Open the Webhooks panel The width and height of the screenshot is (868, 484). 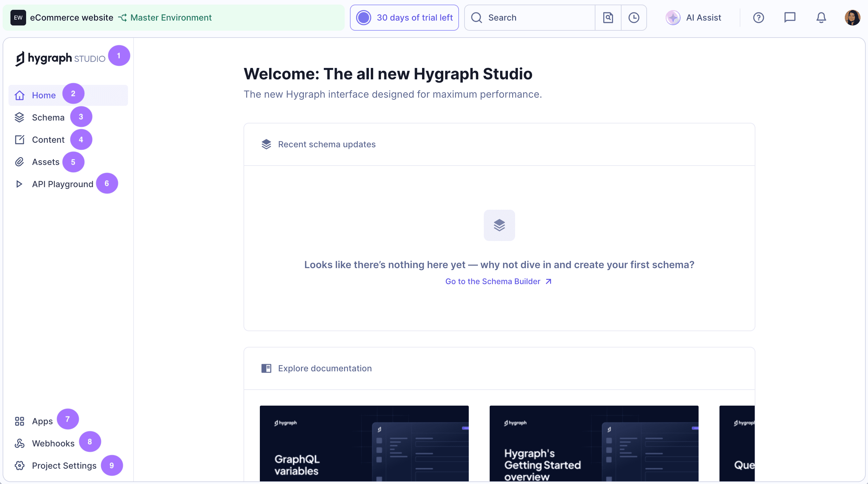pyautogui.click(x=53, y=443)
